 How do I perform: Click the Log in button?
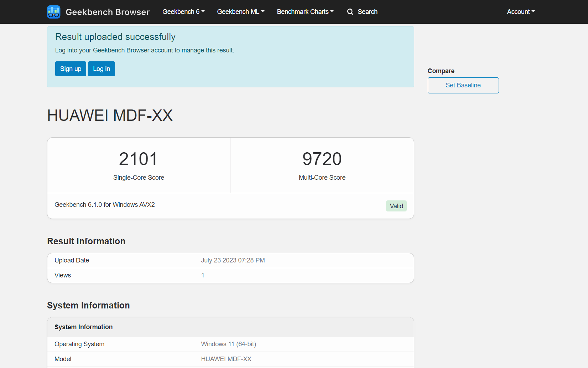pos(102,69)
